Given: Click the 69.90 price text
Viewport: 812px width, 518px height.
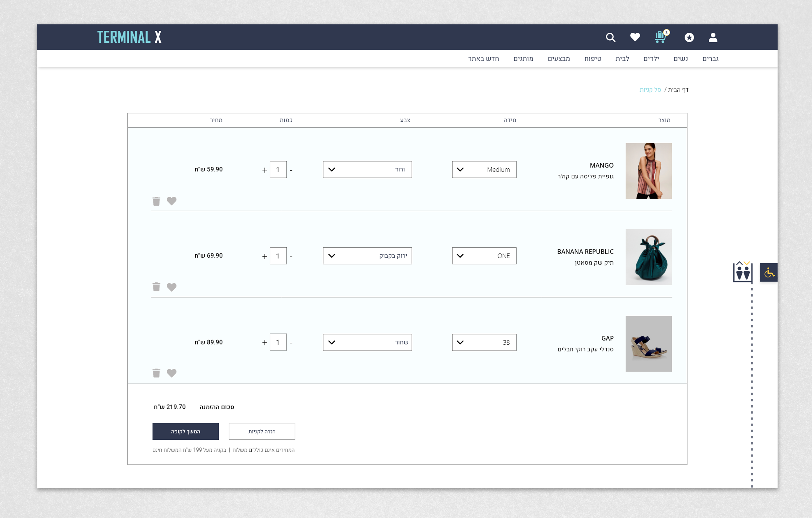Looking at the screenshot, I should pos(209,256).
